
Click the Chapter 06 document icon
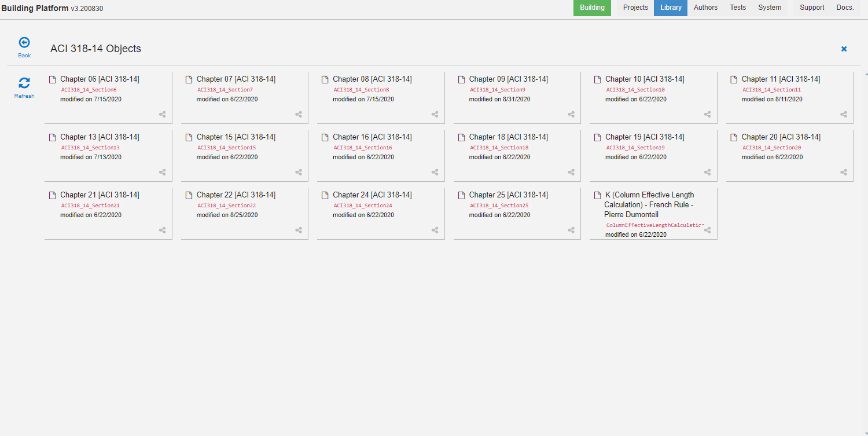53,79
